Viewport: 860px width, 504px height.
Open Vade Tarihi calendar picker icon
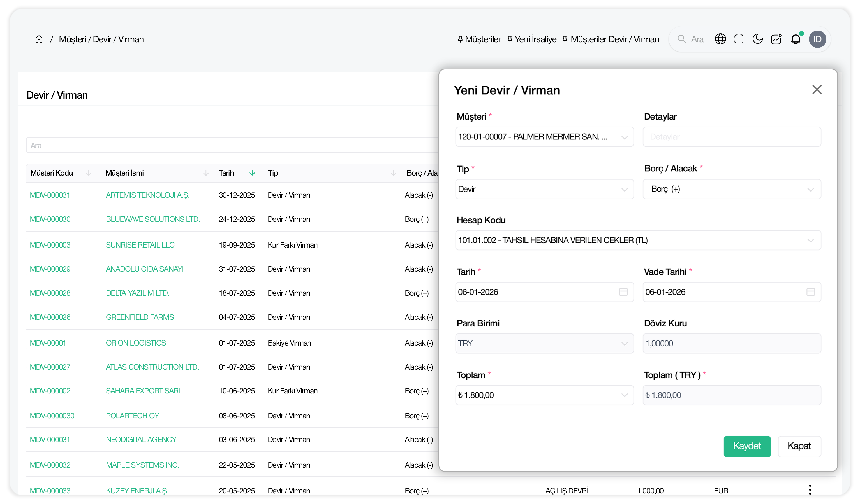(810, 292)
